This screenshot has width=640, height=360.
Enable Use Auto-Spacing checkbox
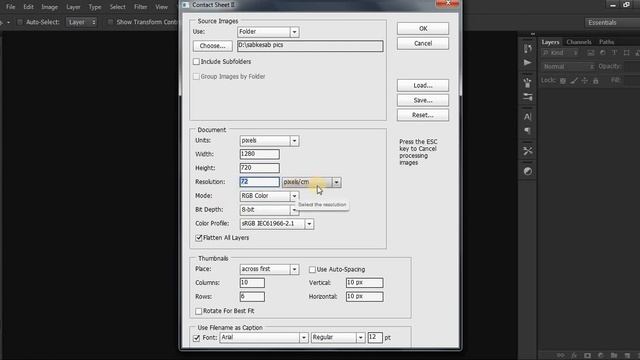(x=312, y=269)
